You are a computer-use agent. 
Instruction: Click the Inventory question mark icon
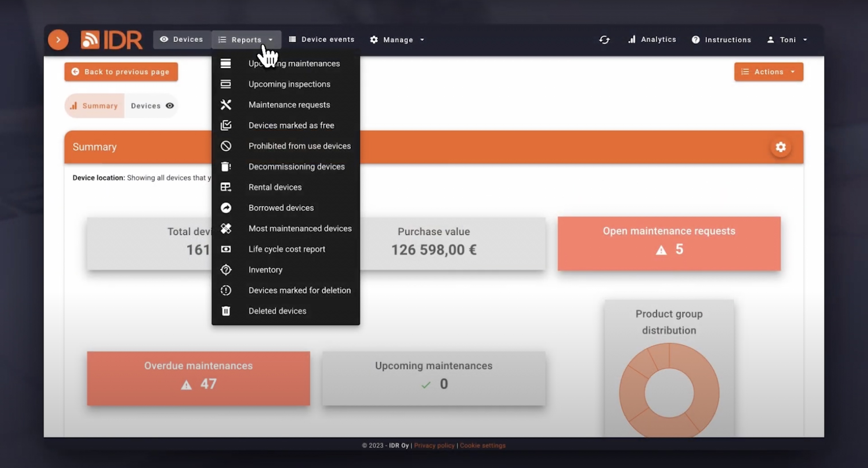tap(226, 270)
